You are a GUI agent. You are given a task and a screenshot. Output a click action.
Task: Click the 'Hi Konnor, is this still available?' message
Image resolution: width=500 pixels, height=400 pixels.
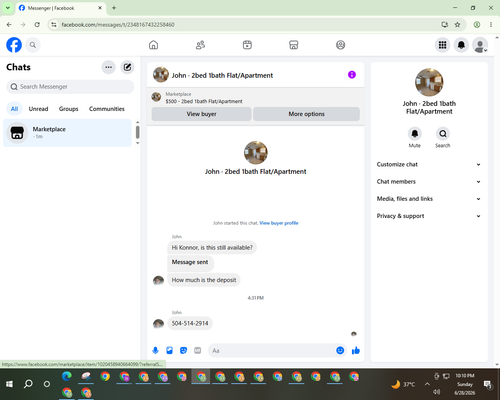pyautogui.click(x=212, y=248)
